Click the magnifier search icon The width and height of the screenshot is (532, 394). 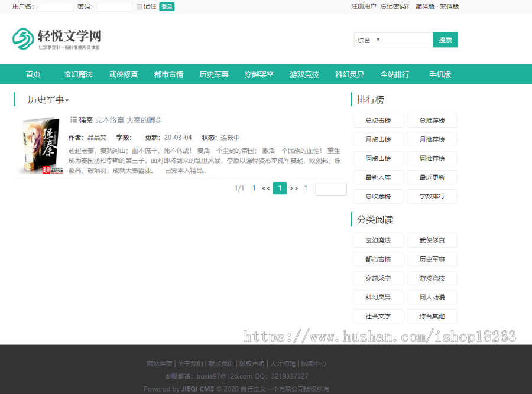[x=445, y=40]
